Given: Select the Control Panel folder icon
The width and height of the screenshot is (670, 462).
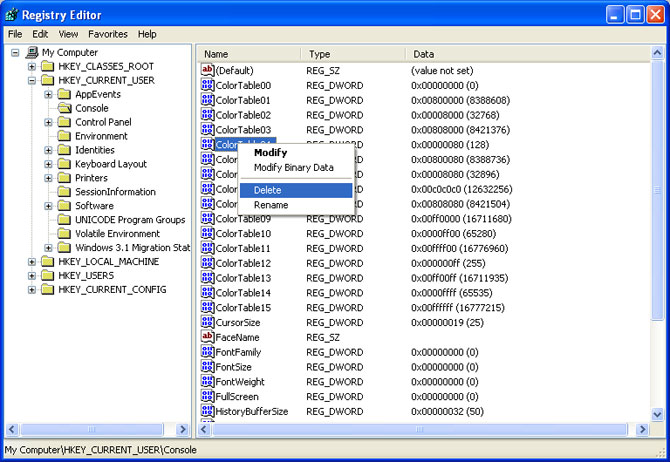Looking at the screenshot, I should coord(65,122).
